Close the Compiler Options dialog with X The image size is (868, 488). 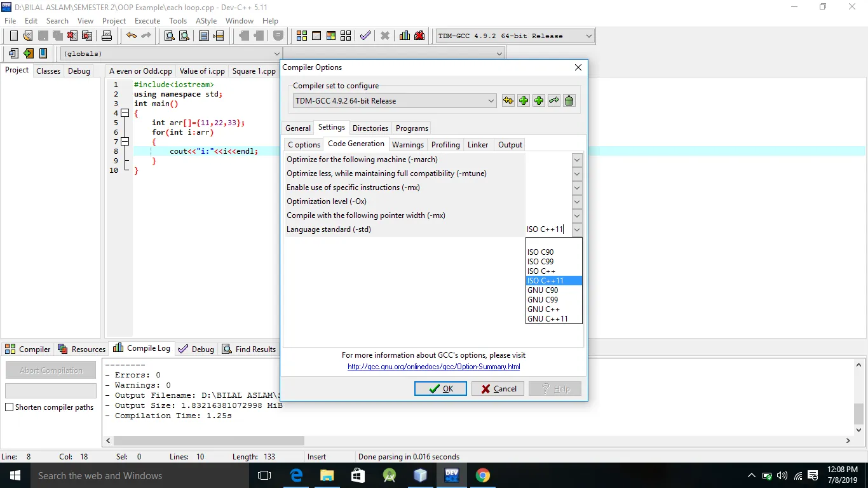(578, 67)
